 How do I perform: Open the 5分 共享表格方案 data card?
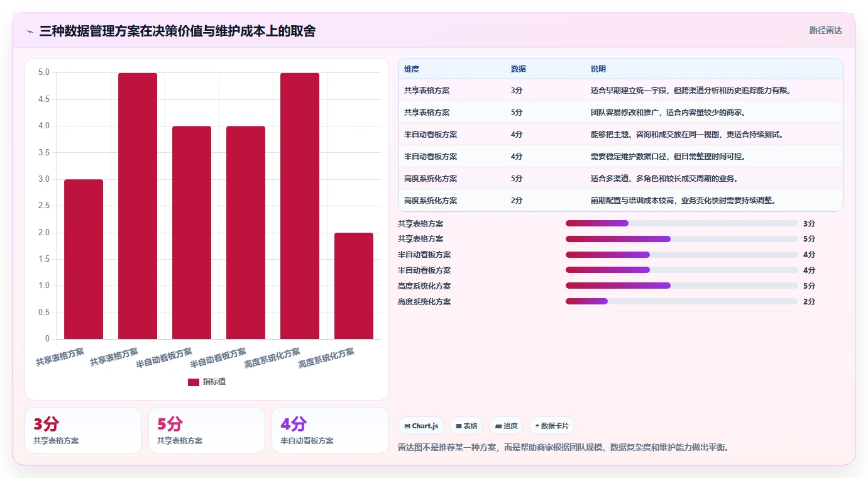coord(207,430)
